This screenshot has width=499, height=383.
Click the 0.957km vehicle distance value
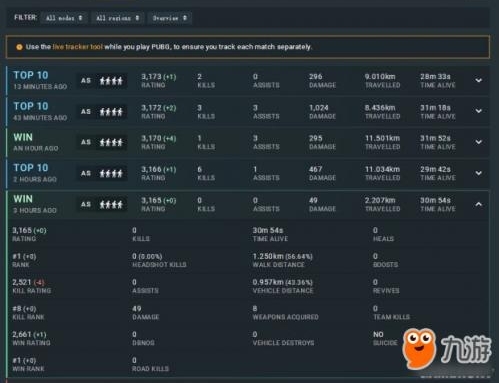click(x=283, y=283)
